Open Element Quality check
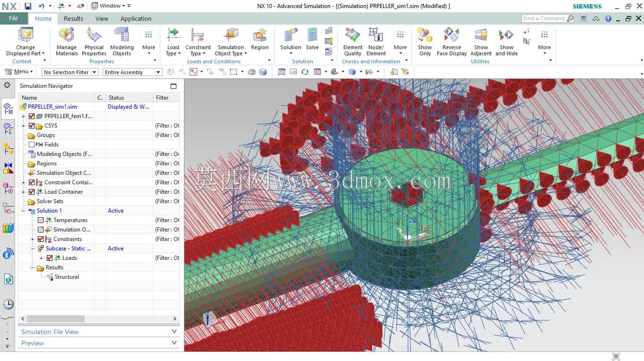Screen dimensions: 644x361 coord(353,42)
